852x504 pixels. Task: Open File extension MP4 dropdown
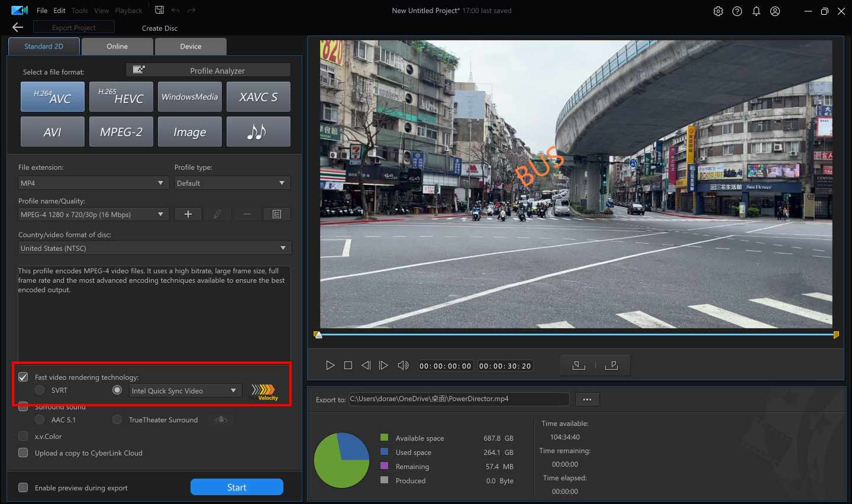point(93,183)
